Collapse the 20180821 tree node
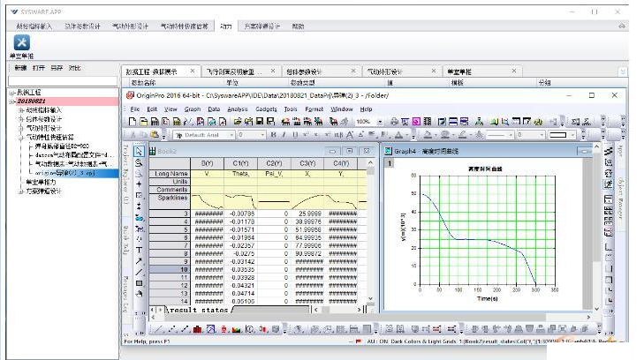The height and width of the screenshot is (360, 644). [11, 101]
